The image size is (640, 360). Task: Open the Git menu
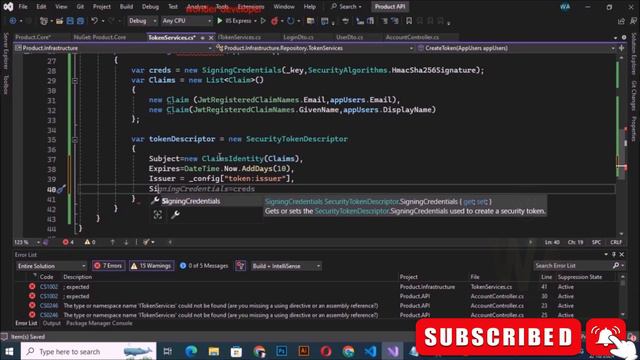tap(80, 7)
